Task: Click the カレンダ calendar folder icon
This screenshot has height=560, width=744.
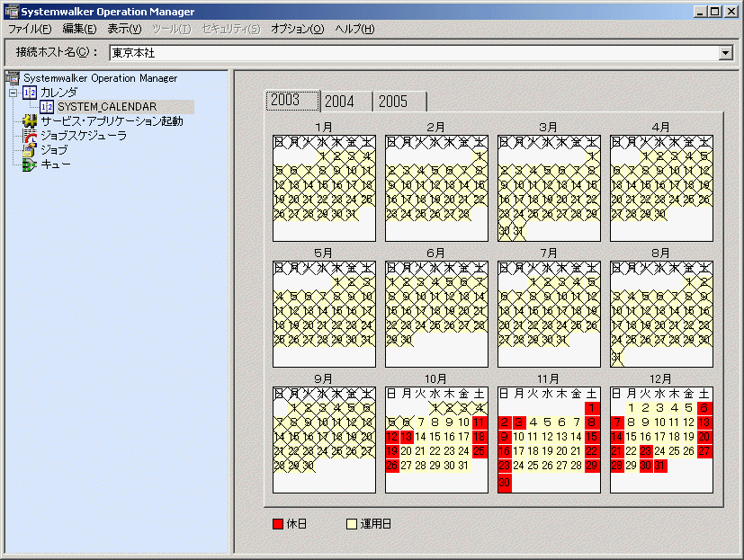Action: pos(30,93)
